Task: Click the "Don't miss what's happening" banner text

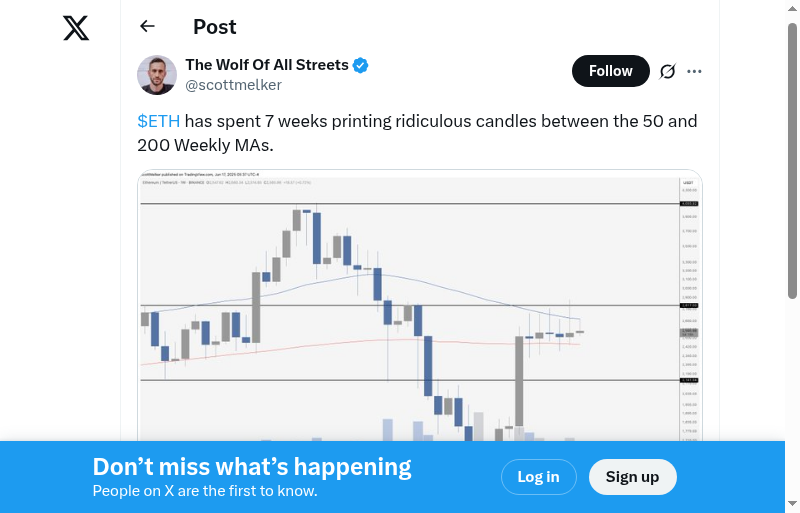Action: click(252, 467)
